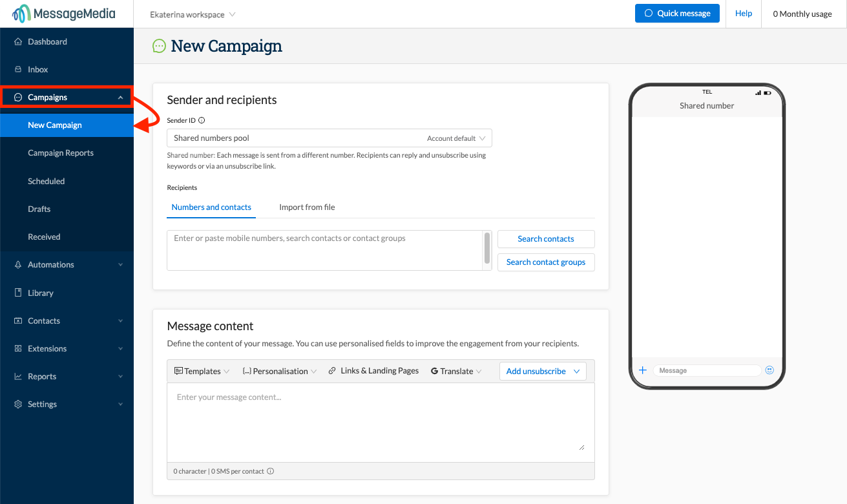This screenshot has width=847, height=504.
Task: Click the plus icon in phone preview
Action: (x=643, y=370)
